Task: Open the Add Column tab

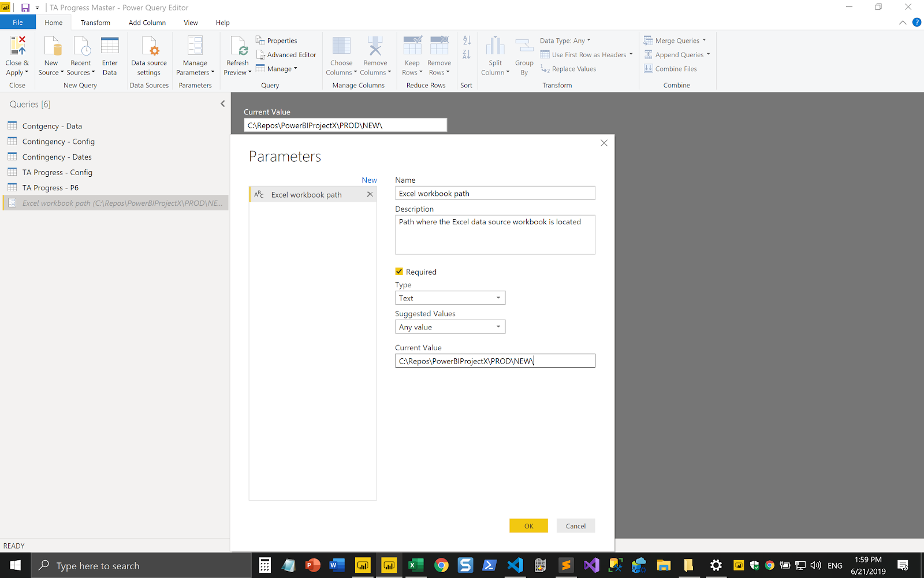Action: click(147, 23)
